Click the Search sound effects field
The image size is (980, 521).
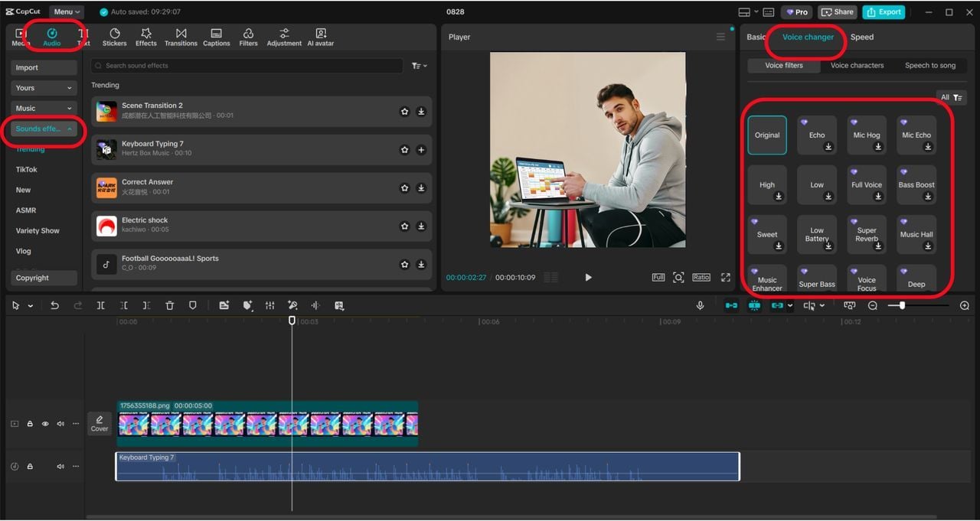click(x=247, y=66)
